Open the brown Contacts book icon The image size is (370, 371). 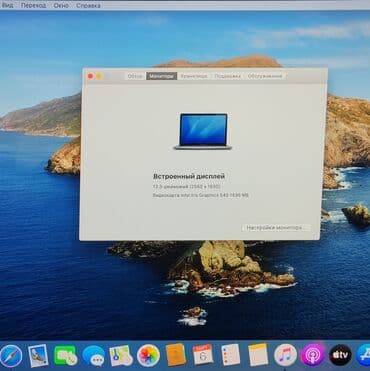(x=176, y=355)
